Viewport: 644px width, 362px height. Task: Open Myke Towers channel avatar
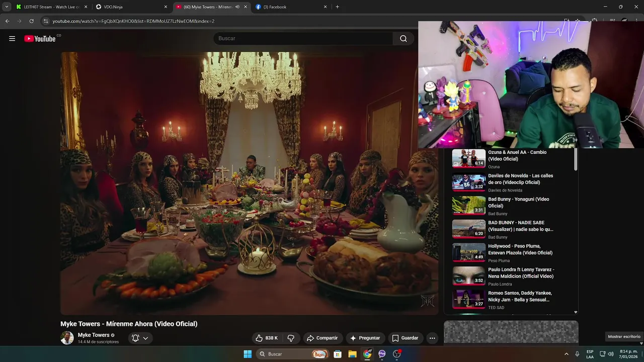tap(67, 338)
